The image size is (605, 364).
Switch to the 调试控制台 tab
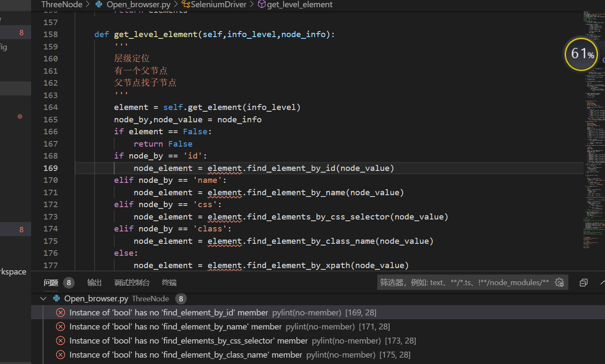[x=132, y=283]
